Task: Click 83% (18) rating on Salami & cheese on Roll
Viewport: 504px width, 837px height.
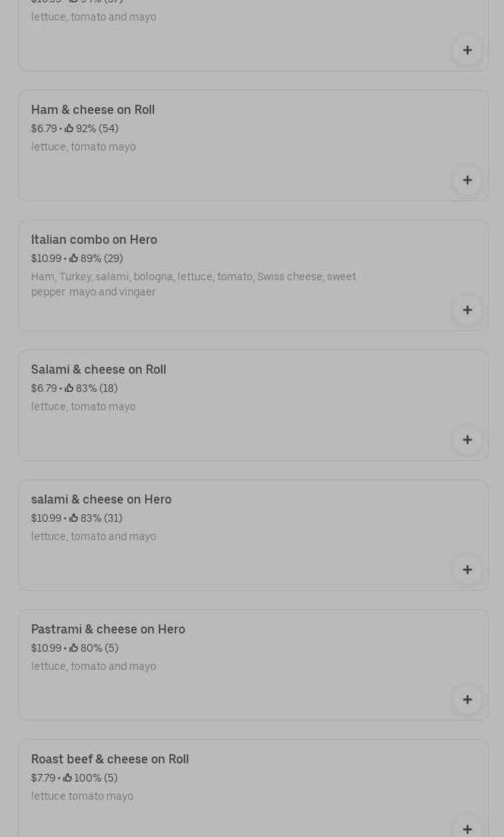Action: (96, 389)
